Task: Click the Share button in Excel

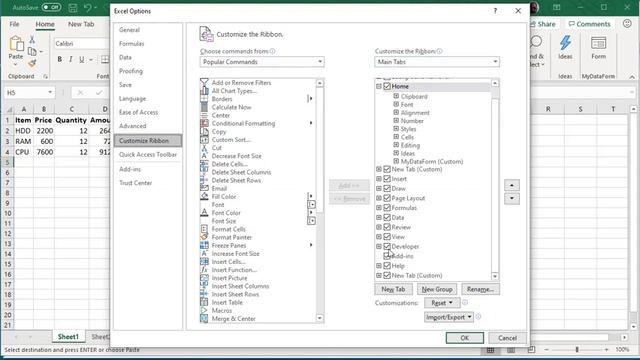Action: pyautogui.click(x=545, y=24)
